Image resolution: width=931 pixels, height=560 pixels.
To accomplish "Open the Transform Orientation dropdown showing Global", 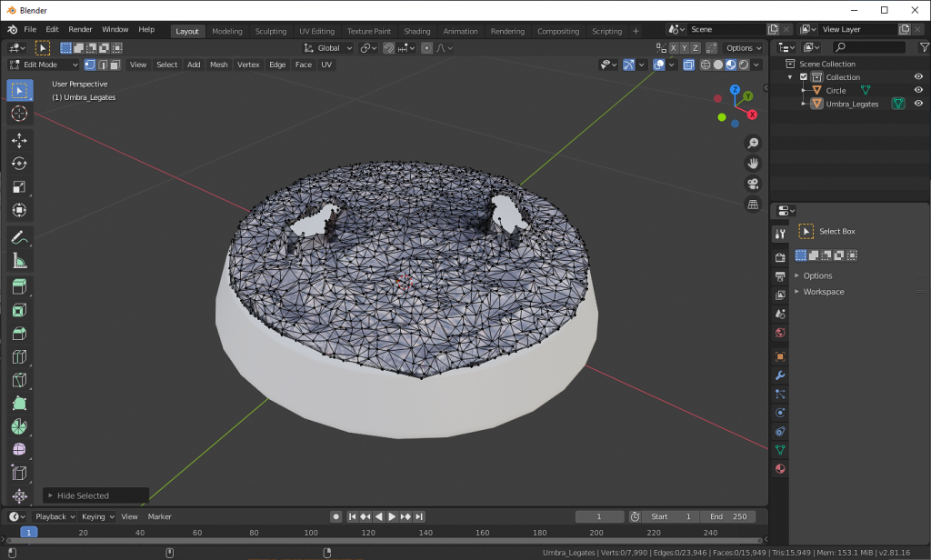I will (327, 47).
